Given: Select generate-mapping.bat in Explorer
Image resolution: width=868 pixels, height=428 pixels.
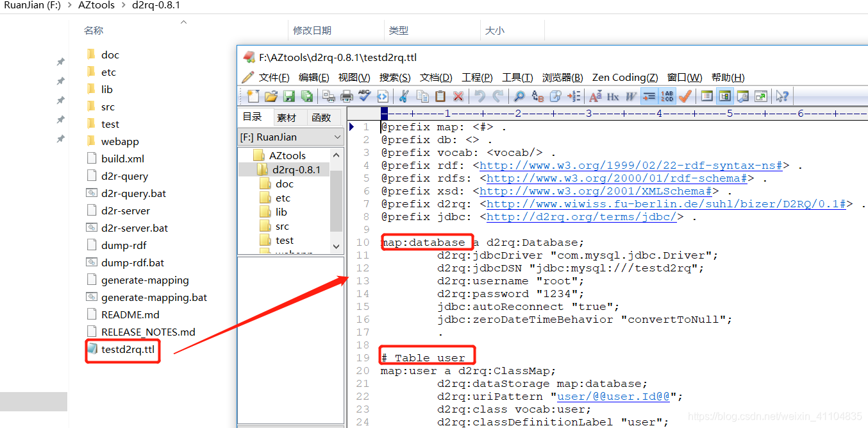Looking at the screenshot, I should (x=154, y=298).
